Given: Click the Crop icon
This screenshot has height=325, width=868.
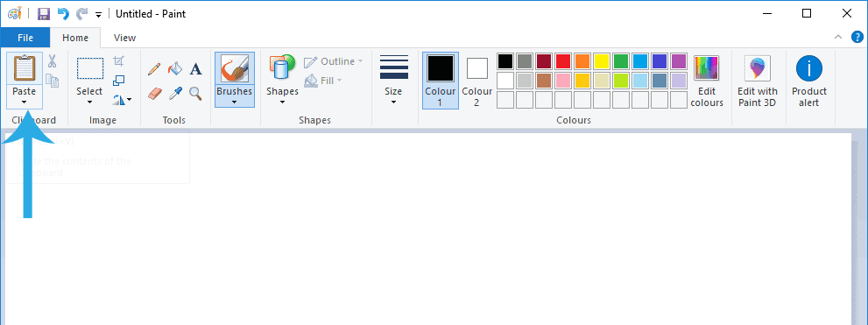Looking at the screenshot, I should pyautogui.click(x=118, y=61).
